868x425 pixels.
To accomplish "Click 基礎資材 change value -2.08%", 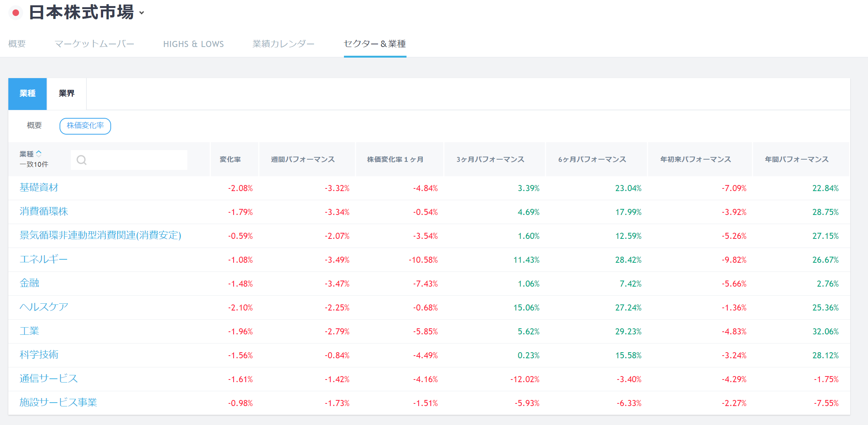I will click(240, 188).
